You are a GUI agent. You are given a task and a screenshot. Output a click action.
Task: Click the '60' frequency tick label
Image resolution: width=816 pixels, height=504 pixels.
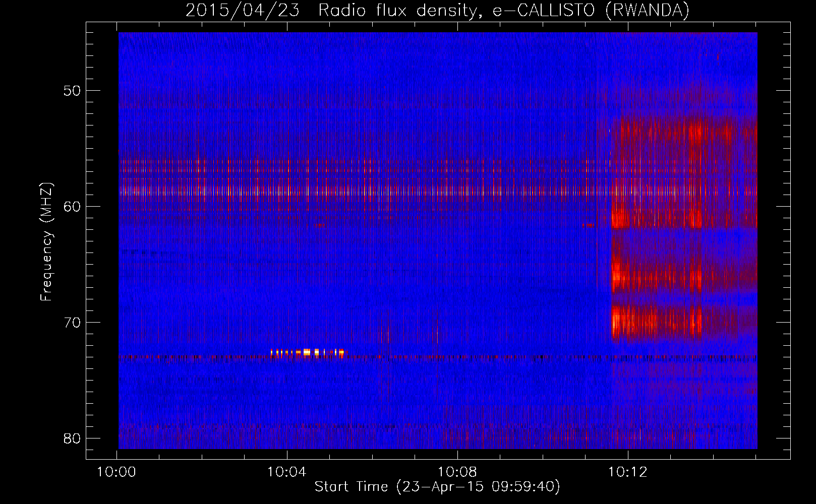coord(73,207)
